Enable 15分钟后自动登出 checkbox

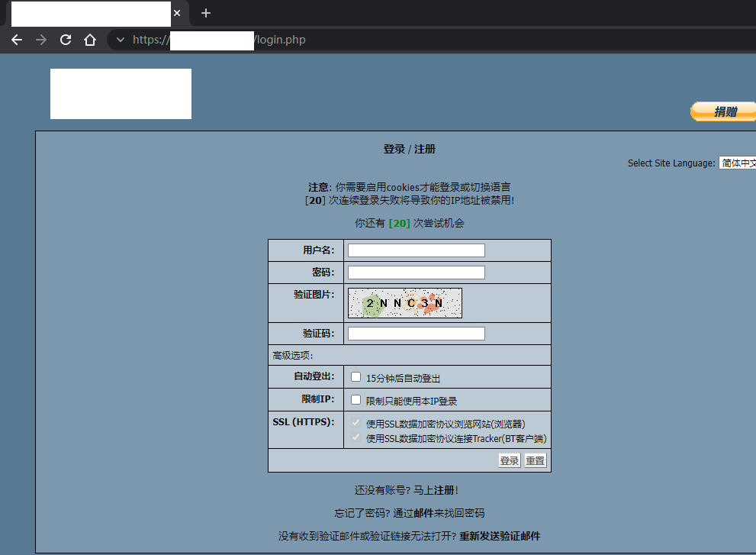(355, 377)
